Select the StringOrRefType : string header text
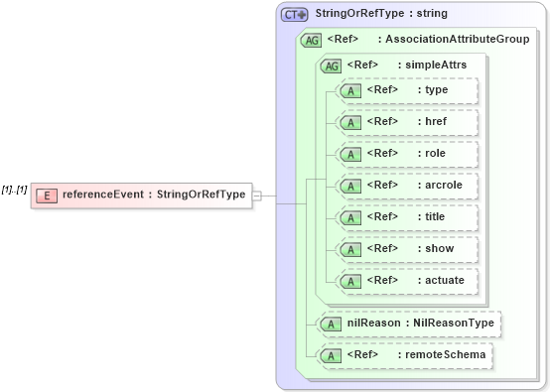This screenshot has height=392, width=550. point(381,13)
